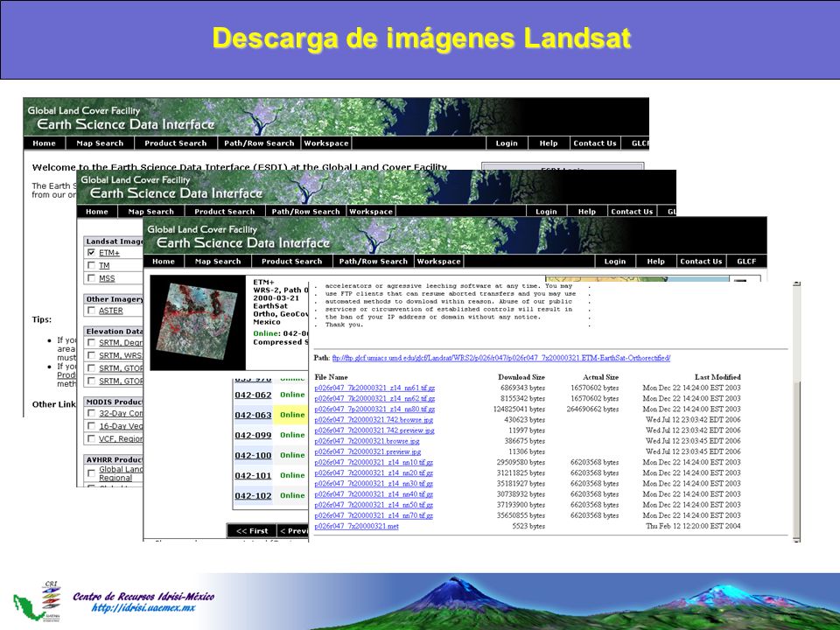Open Product Search in the middle ESDI window
Viewport: 840px width, 630px height.
point(225,212)
